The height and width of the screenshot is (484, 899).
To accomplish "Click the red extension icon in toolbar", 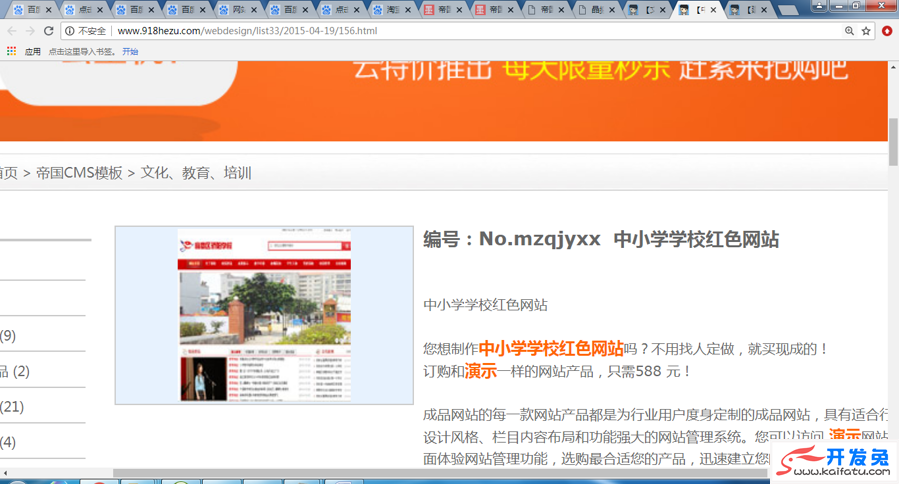I will (x=886, y=31).
